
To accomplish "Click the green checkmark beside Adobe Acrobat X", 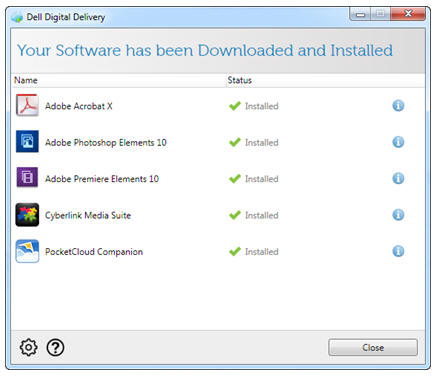I will pyautogui.click(x=235, y=106).
